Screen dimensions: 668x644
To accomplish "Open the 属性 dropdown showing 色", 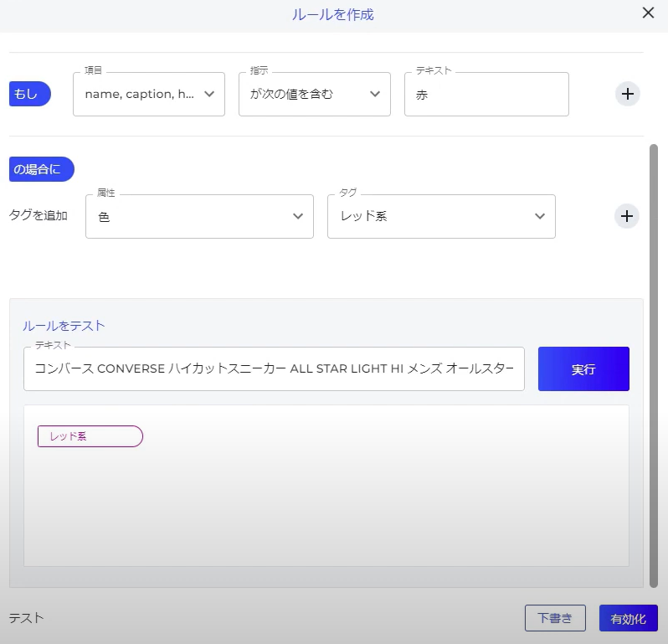I will pos(199,217).
